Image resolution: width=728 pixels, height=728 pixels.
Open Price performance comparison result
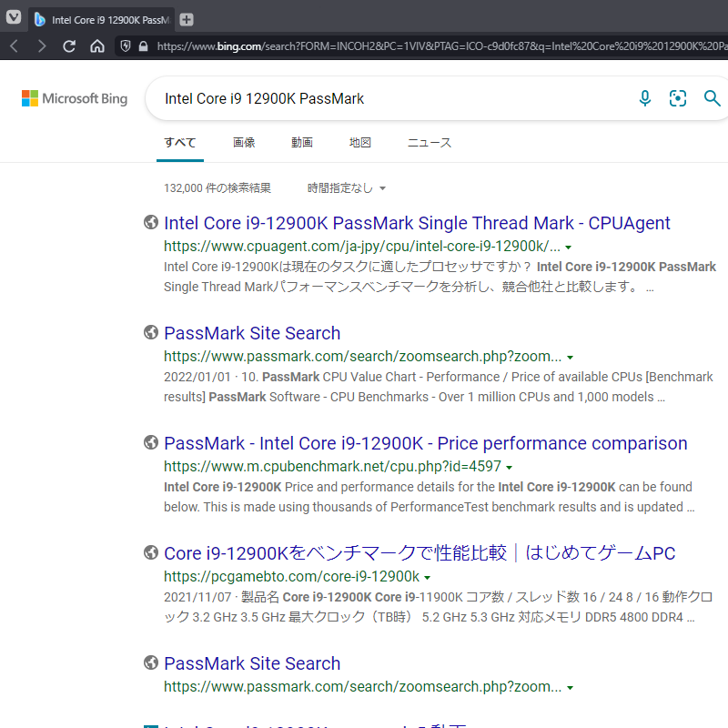(426, 443)
